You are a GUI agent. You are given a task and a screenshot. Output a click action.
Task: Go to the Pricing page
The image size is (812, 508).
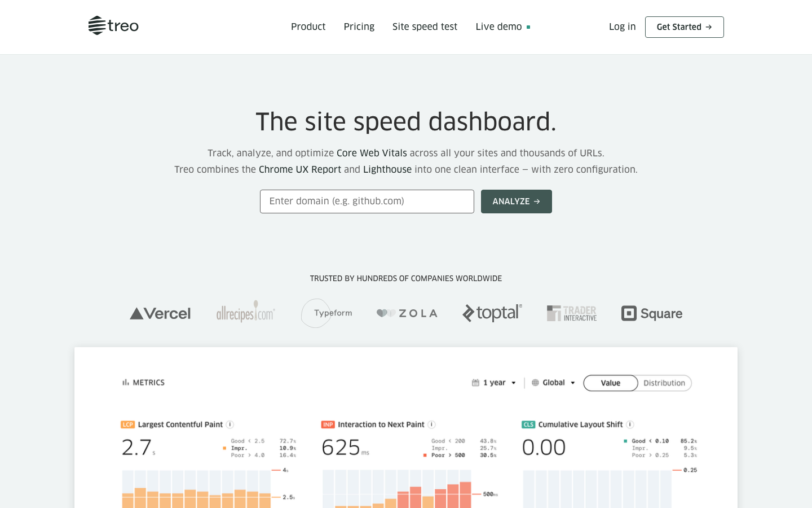(359, 27)
